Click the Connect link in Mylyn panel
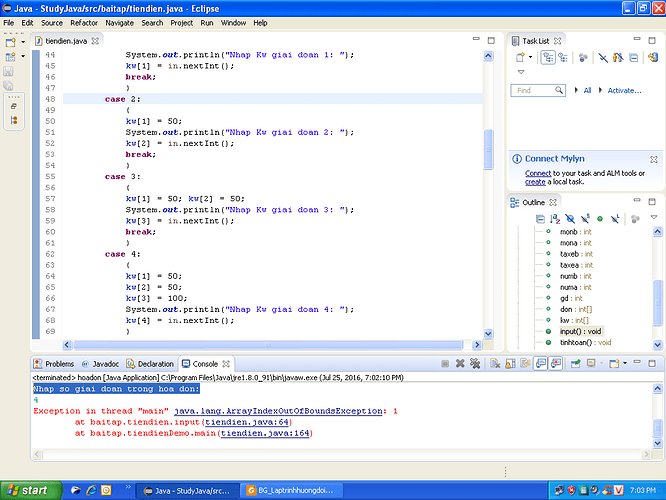This screenshot has height=500, width=666. pos(538,173)
